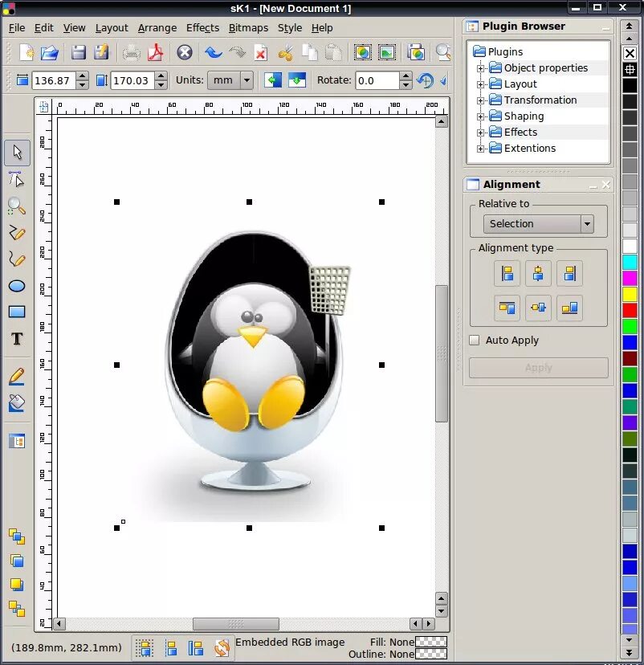Click the Paste clipboard icon

tap(333, 52)
